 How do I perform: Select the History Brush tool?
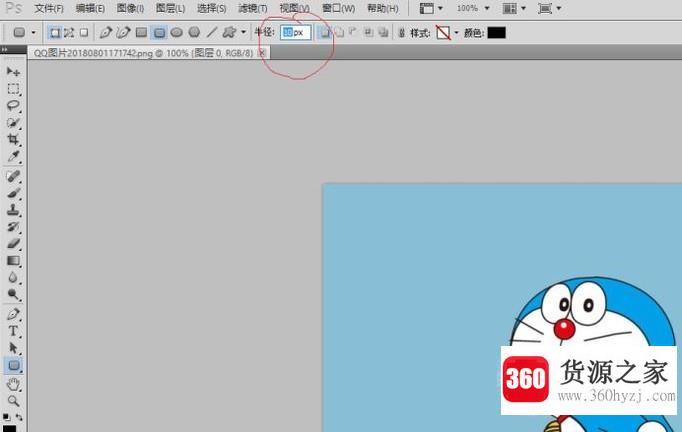(x=13, y=227)
